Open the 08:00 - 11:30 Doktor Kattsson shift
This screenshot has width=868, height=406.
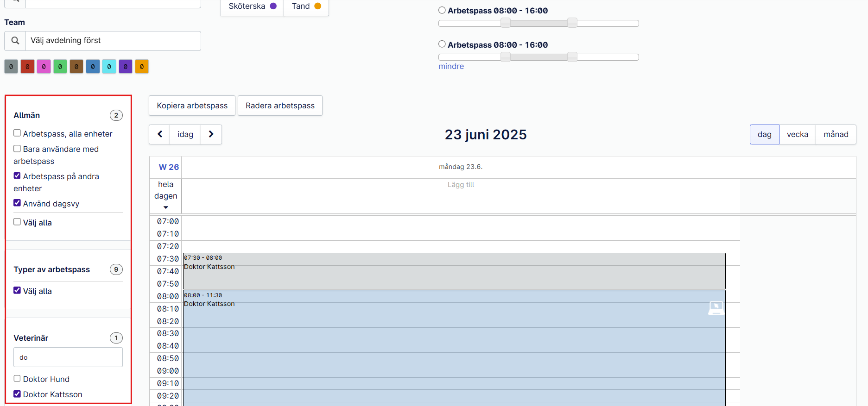pyautogui.click(x=454, y=347)
